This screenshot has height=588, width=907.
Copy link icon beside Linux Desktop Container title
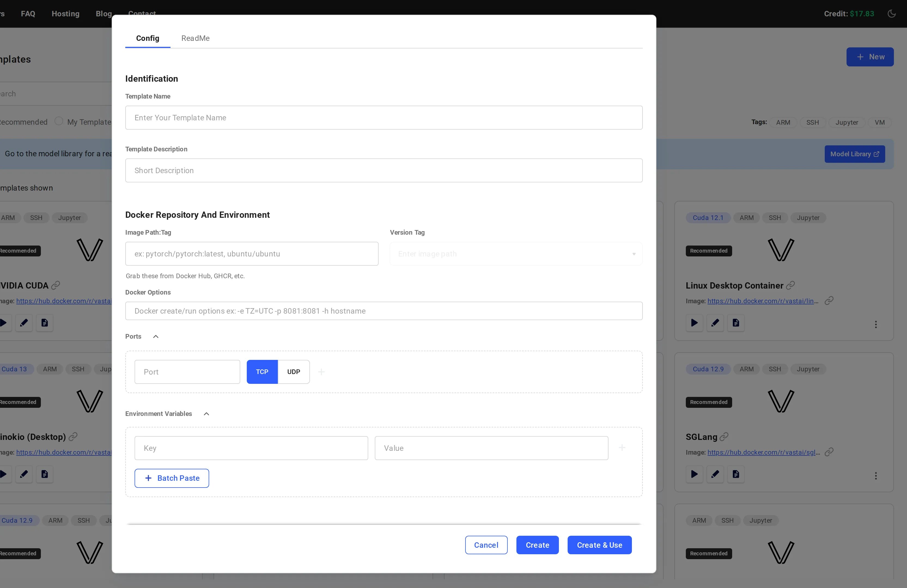point(790,285)
